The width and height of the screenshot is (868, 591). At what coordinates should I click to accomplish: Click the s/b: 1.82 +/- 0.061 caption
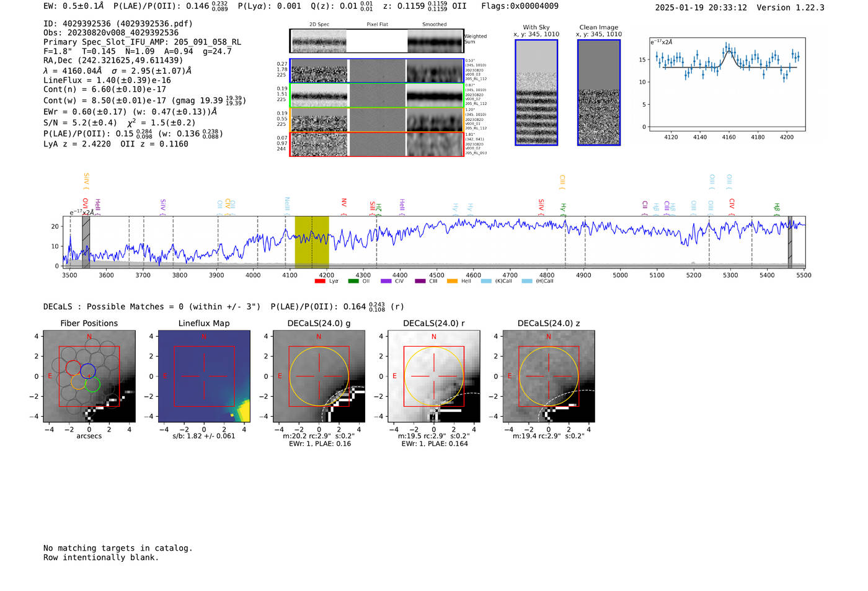204,436
